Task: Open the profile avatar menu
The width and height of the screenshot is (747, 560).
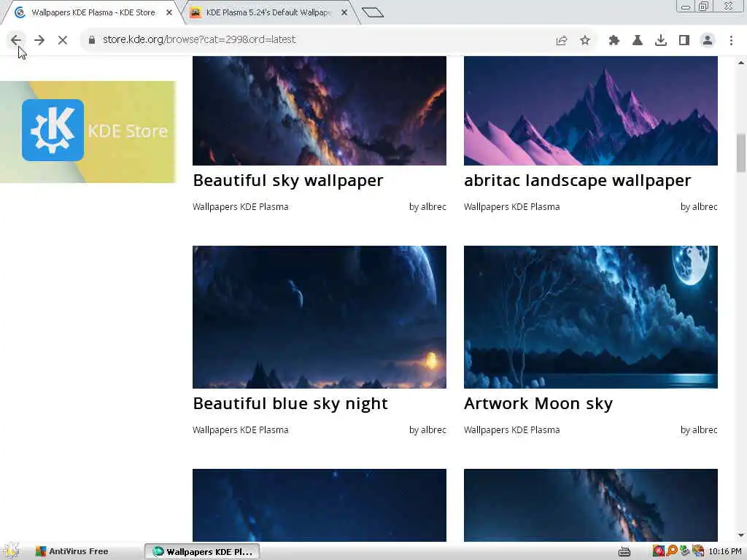Action: pyautogui.click(x=708, y=41)
